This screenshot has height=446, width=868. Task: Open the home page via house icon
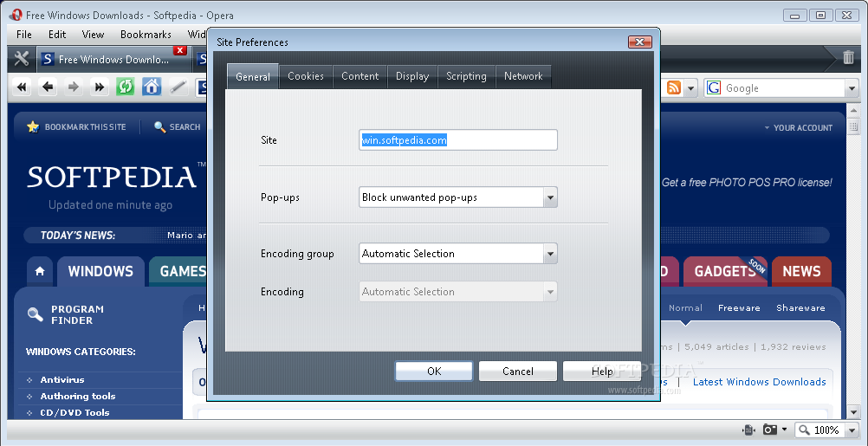tap(152, 87)
